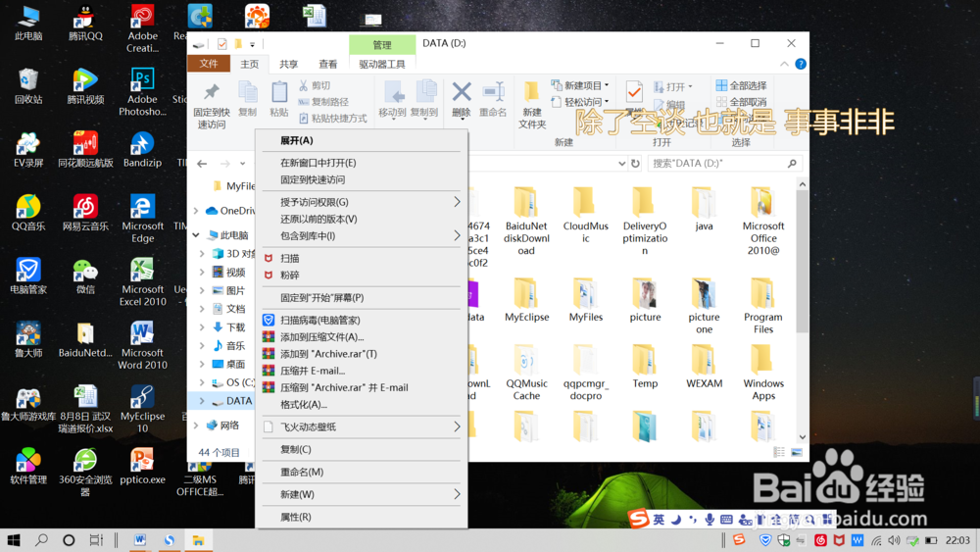This screenshot has width=980, height=552.
Task: Open the Windows Start menu
Action: [13, 540]
